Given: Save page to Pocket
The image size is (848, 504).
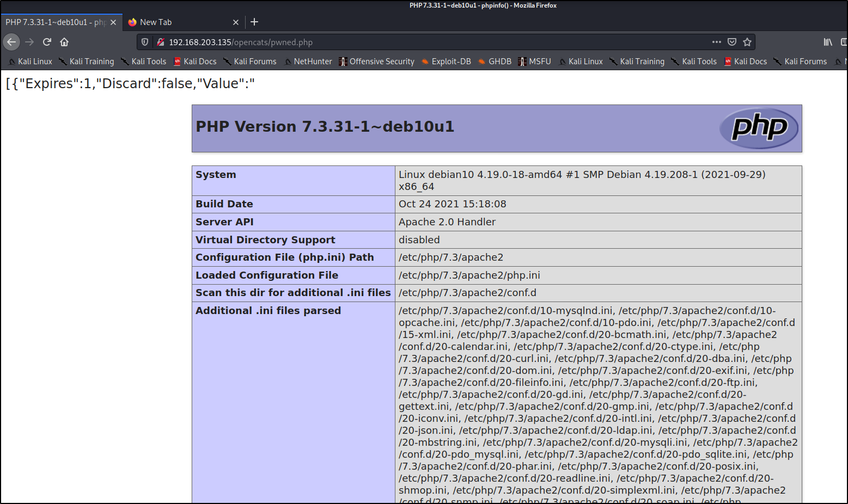Looking at the screenshot, I should click(x=732, y=42).
